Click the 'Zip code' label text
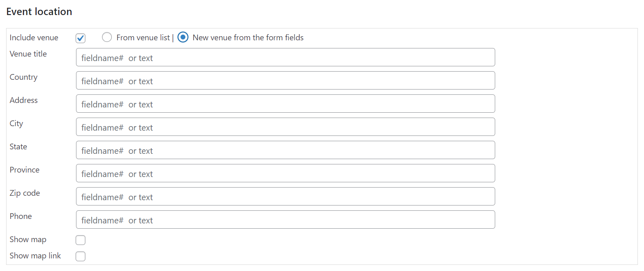644x271 pixels. pos(25,193)
